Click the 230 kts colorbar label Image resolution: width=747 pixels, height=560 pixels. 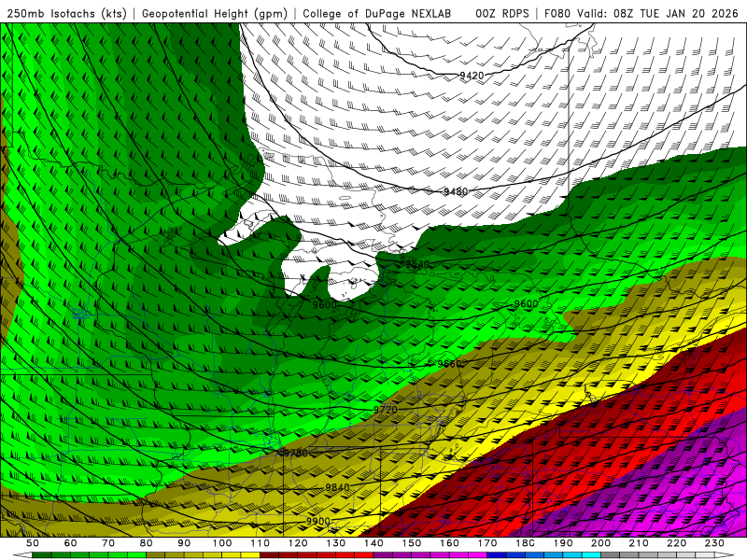(x=714, y=543)
